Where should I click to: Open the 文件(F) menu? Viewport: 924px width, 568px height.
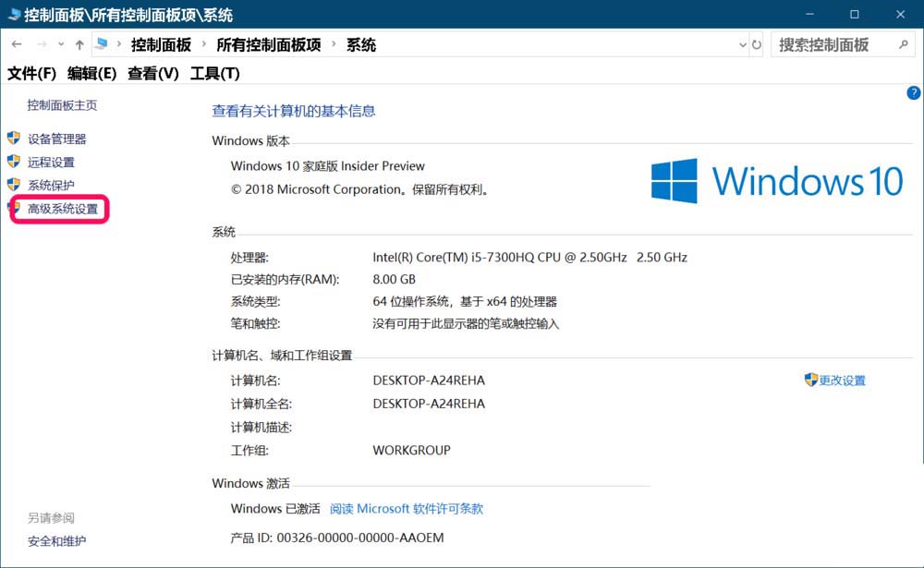coord(31,74)
